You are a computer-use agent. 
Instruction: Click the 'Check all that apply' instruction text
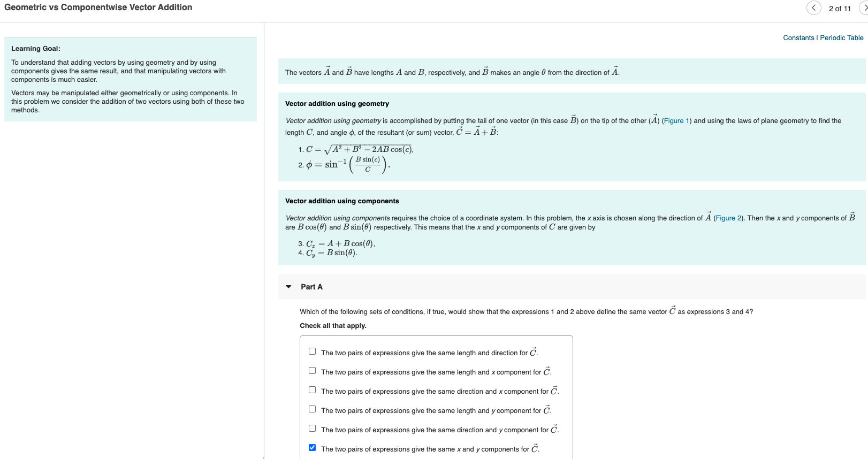(333, 325)
